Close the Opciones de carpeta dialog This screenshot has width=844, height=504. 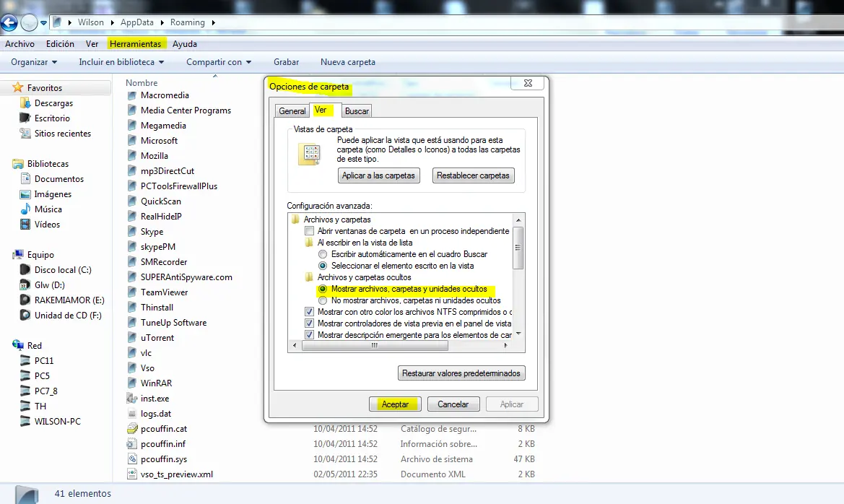click(x=528, y=83)
